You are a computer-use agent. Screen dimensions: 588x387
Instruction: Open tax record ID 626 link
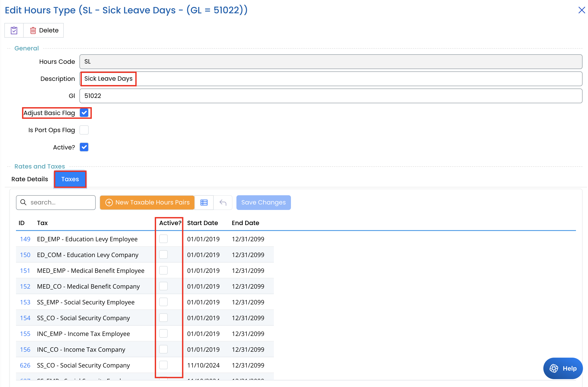click(x=25, y=365)
